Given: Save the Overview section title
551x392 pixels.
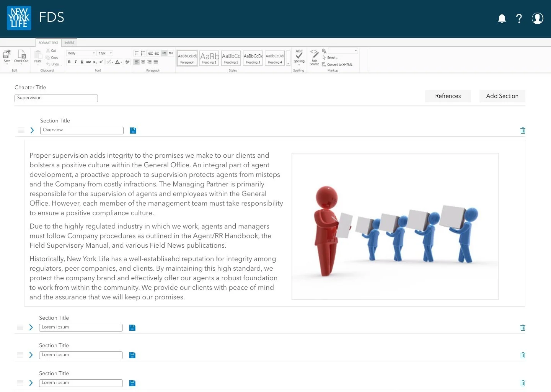Looking at the screenshot, I should click(133, 131).
